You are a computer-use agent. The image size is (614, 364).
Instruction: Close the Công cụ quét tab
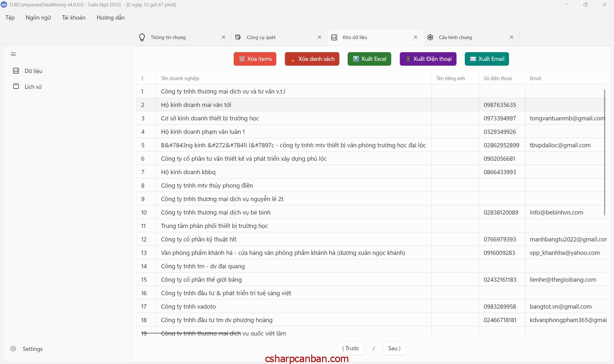tap(319, 37)
